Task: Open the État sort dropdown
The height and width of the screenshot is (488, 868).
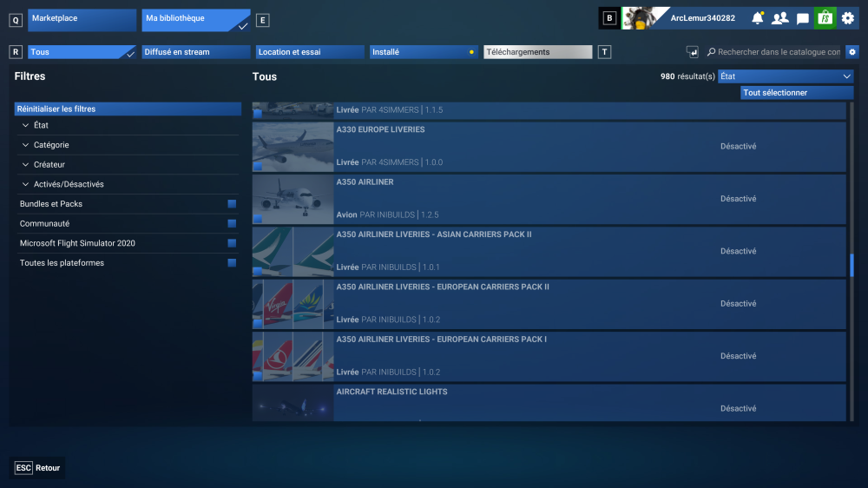Action: [x=786, y=76]
